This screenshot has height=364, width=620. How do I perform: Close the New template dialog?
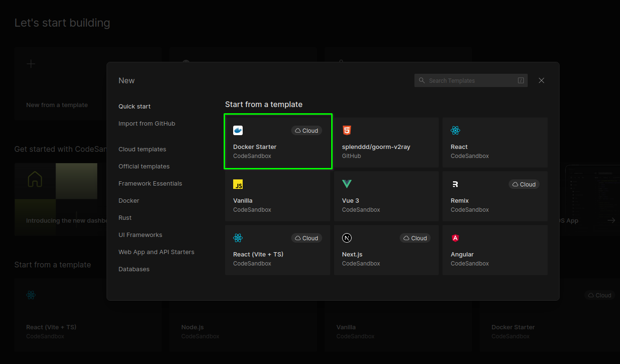point(541,80)
